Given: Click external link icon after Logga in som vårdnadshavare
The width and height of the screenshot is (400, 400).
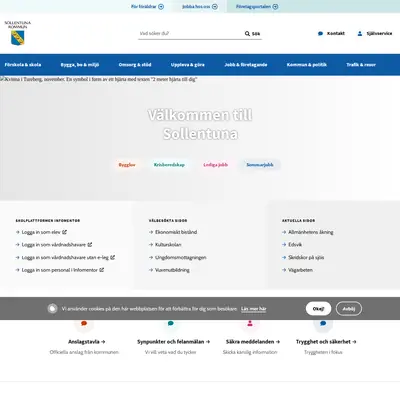Looking at the screenshot, I should [x=90, y=244].
